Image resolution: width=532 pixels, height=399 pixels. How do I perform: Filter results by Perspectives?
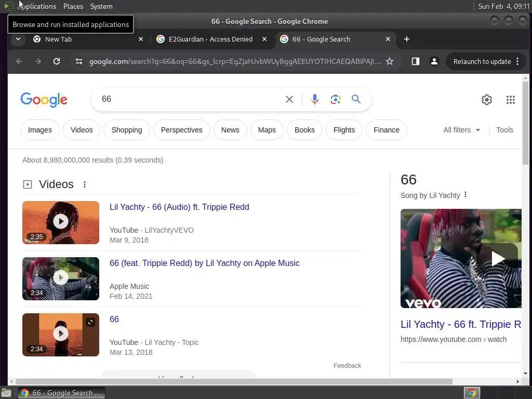pos(181,130)
